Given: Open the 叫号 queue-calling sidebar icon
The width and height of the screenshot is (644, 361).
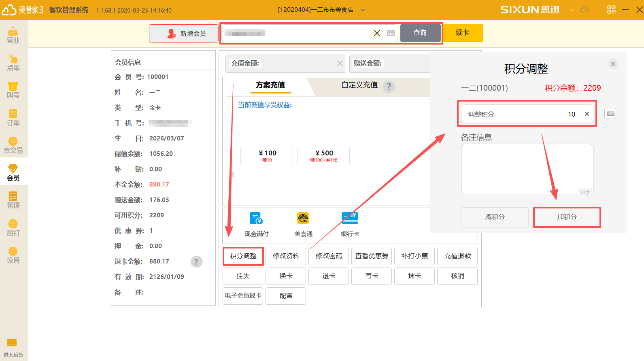Looking at the screenshot, I should click(13, 90).
